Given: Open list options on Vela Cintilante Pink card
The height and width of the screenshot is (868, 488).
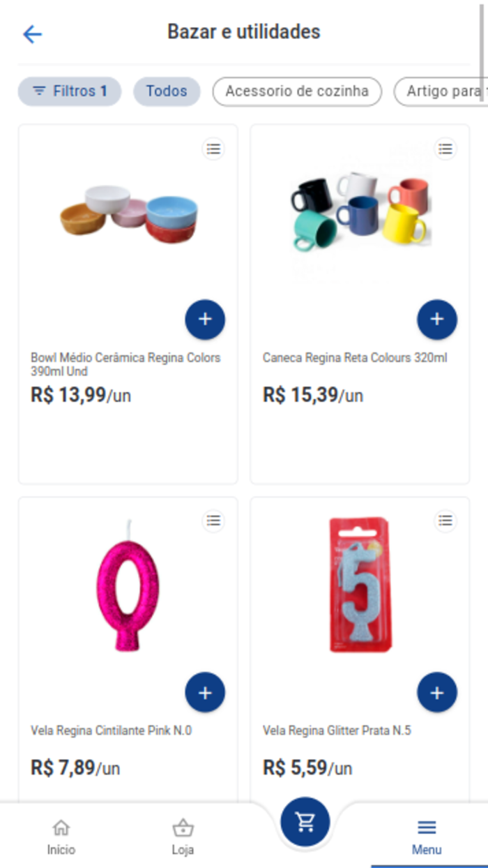Looking at the screenshot, I should 213,521.
